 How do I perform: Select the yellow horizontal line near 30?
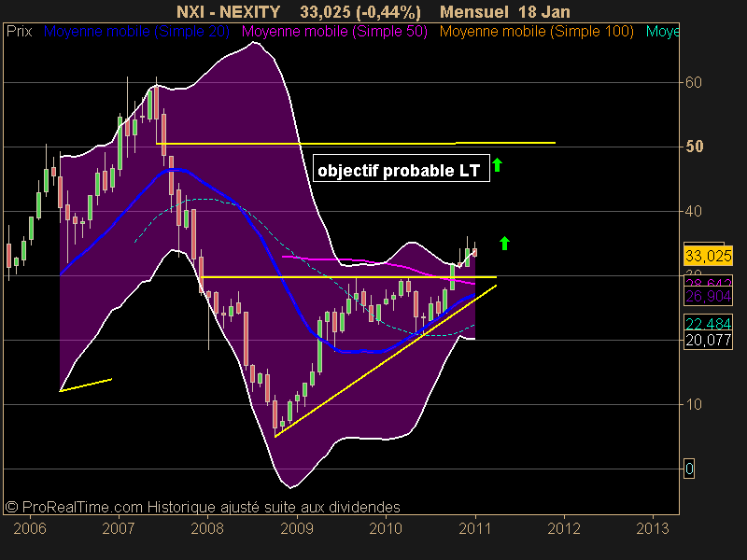point(348,276)
